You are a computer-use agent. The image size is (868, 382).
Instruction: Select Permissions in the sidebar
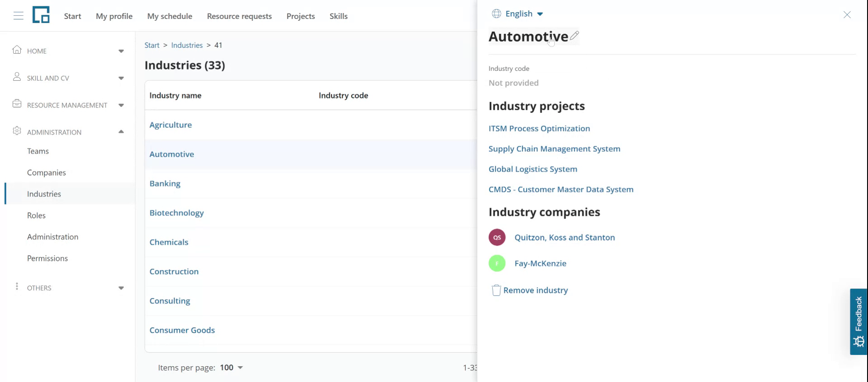(x=47, y=258)
